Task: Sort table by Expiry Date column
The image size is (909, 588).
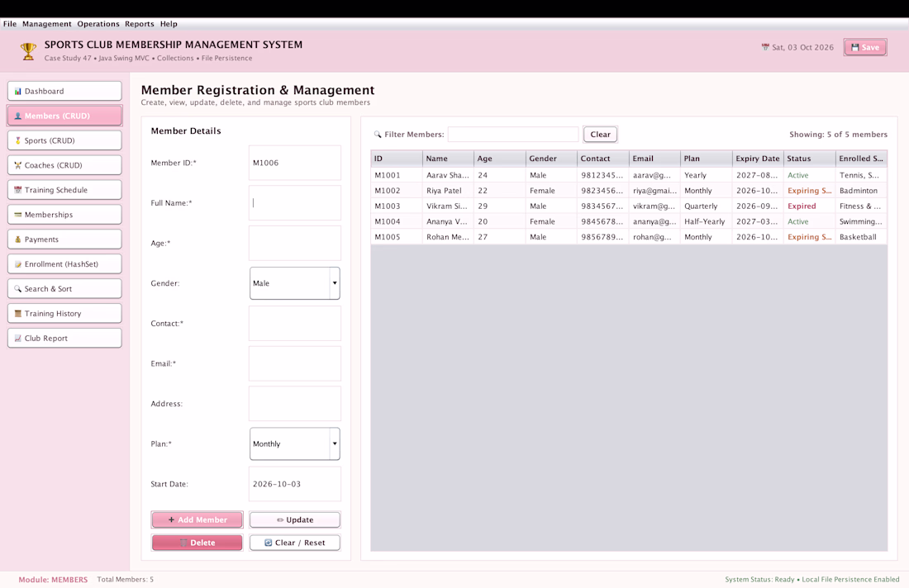Action: [757, 159]
